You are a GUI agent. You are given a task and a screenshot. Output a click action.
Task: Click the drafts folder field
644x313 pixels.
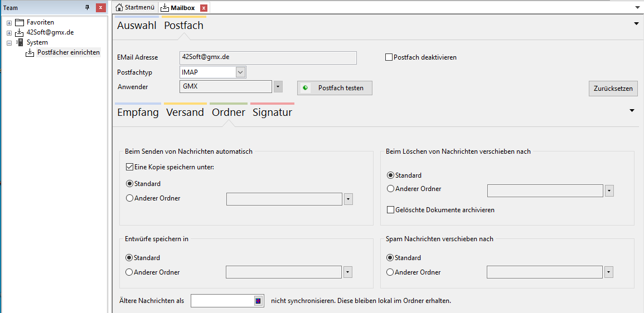point(284,272)
